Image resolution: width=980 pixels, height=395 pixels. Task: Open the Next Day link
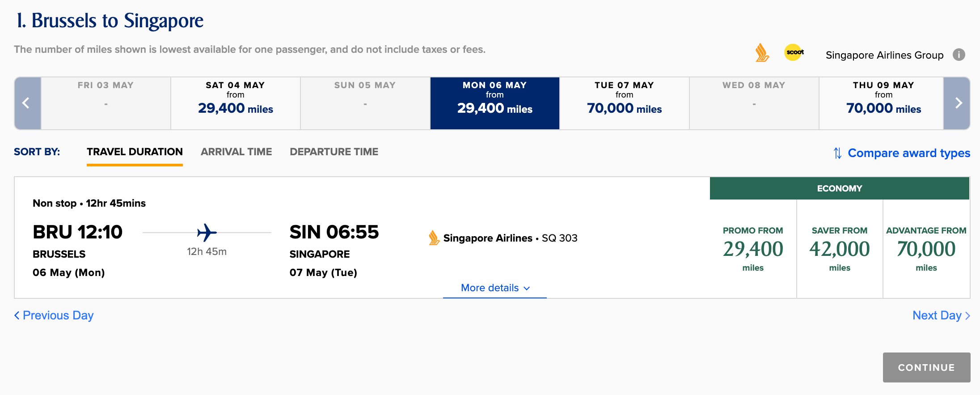pyautogui.click(x=941, y=316)
